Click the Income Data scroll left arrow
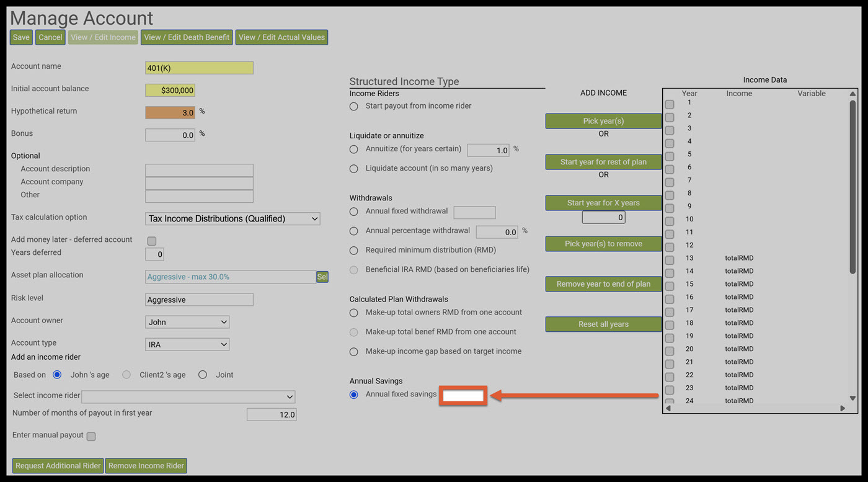This screenshot has height=482, width=868. 670,408
